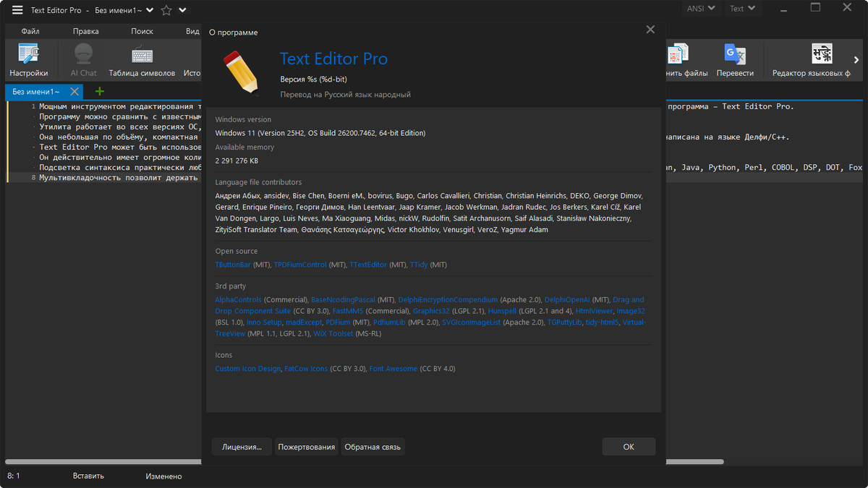Viewport: 868px width, 488px height.
Task: Select the Без имени1~ document tab
Action: 36,92
